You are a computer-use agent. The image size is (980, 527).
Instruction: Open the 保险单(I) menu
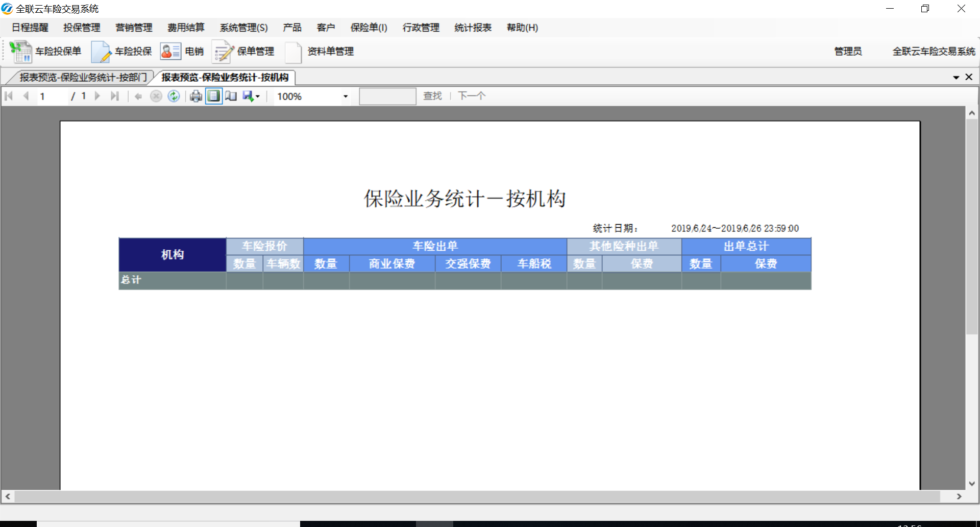click(x=369, y=28)
